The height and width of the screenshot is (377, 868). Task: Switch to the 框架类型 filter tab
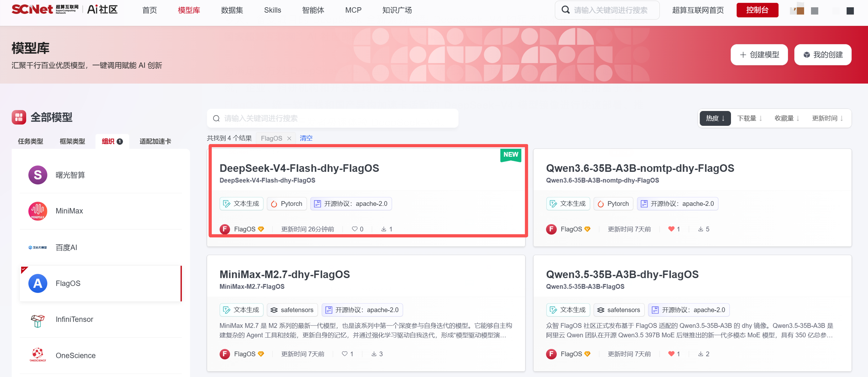click(x=73, y=141)
